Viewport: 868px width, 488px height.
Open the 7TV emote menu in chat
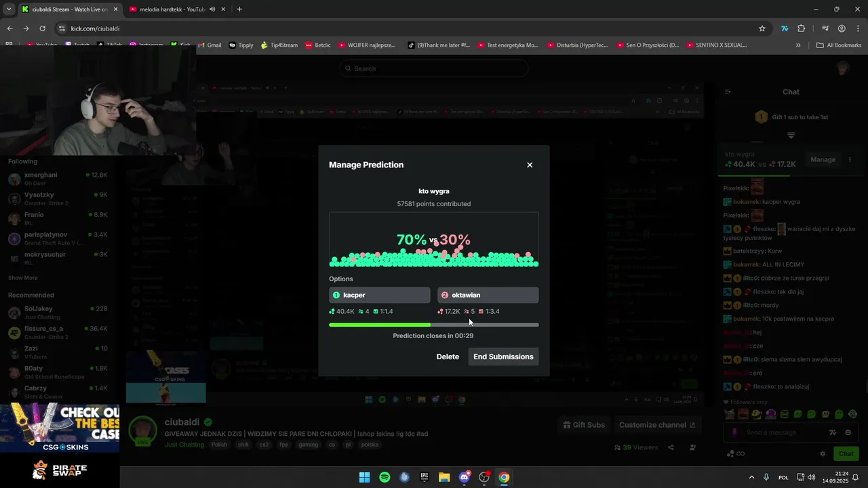coord(833,432)
